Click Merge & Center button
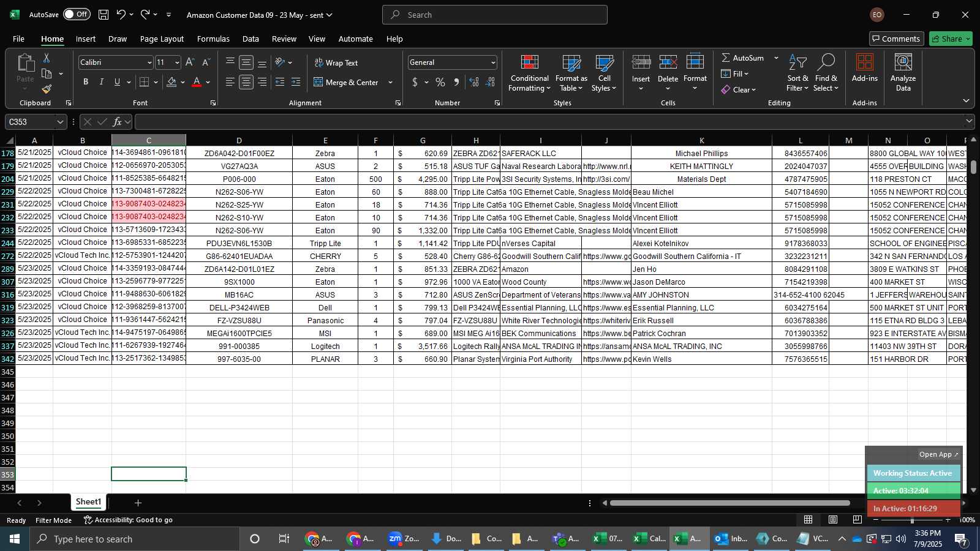This screenshot has height=551, width=980. coord(346,82)
